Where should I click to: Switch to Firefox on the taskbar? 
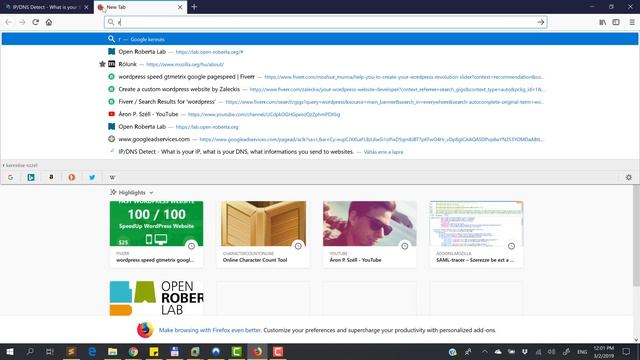(x=257, y=351)
